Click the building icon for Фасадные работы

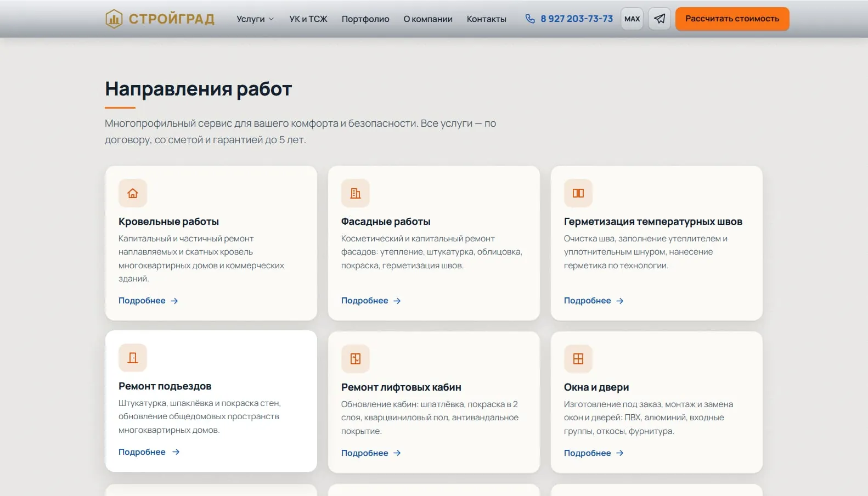356,193
